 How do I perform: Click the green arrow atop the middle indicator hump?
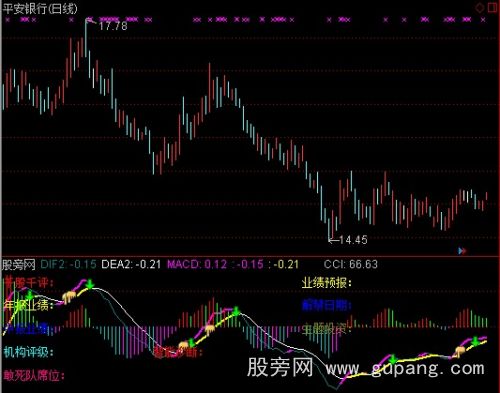(236, 311)
